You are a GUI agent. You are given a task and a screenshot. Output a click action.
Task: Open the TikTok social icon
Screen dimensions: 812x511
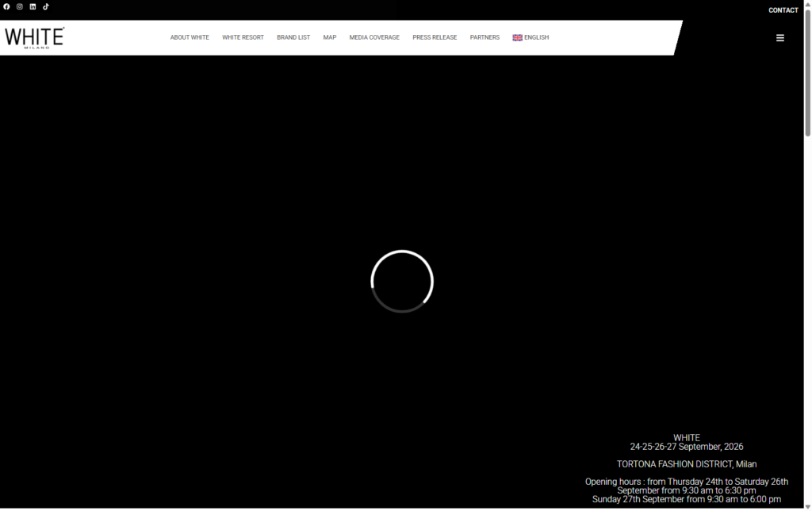46,6
